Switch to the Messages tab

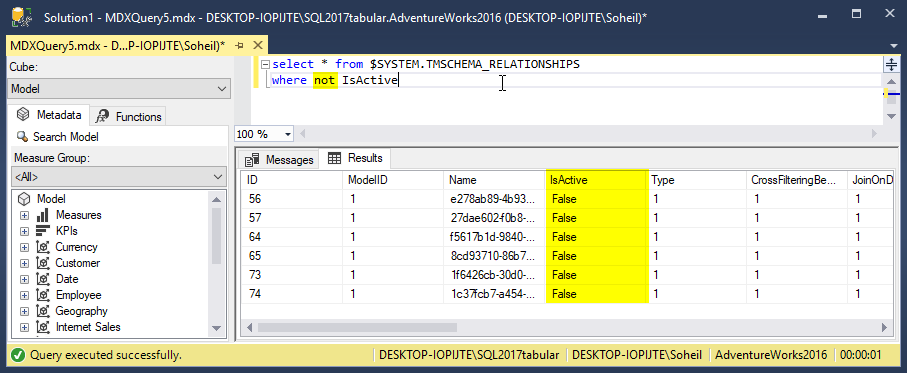click(279, 160)
